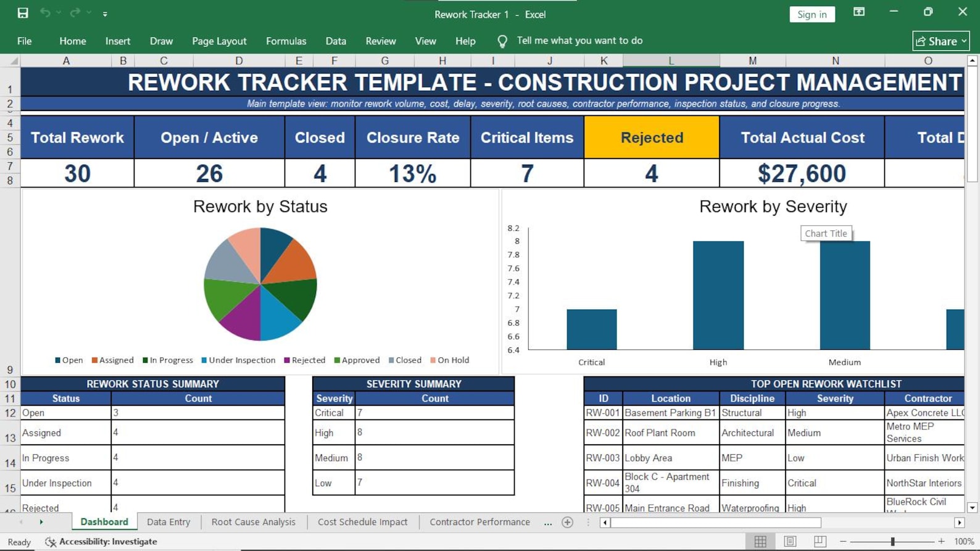Click the horizontal scrollbar right arrow
980x551 pixels.
[x=960, y=523]
